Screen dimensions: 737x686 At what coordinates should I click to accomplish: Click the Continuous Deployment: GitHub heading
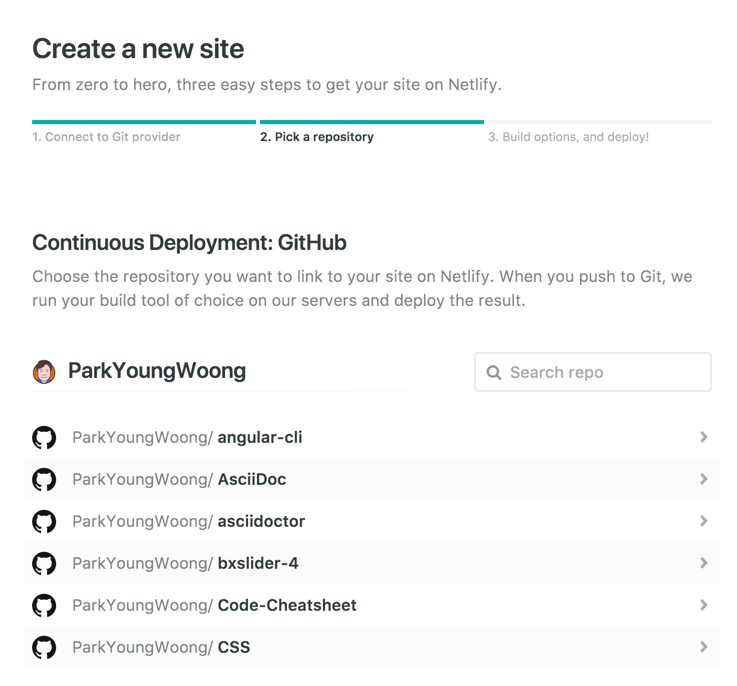tap(189, 243)
